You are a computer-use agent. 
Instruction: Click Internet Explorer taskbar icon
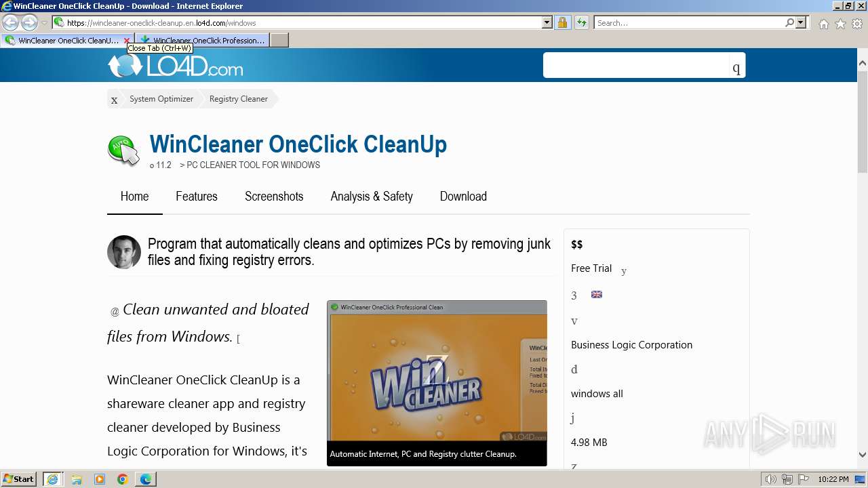tap(52, 479)
